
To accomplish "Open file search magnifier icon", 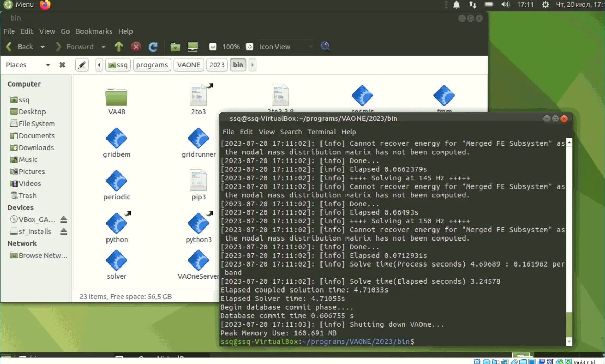I will click(x=325, y=47).
